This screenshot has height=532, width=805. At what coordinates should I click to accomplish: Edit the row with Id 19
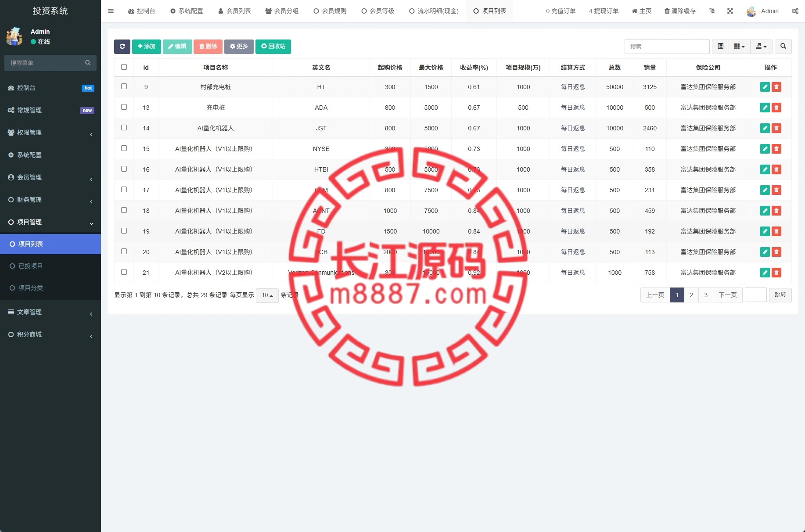tap(765, 231)
